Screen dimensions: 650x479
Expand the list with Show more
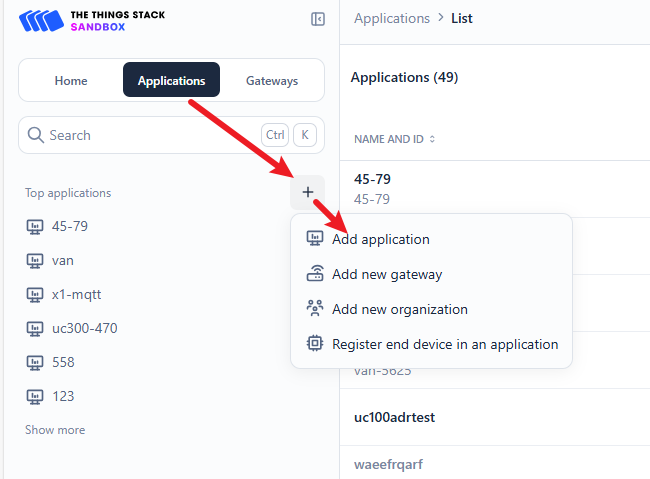pos(55,430)
